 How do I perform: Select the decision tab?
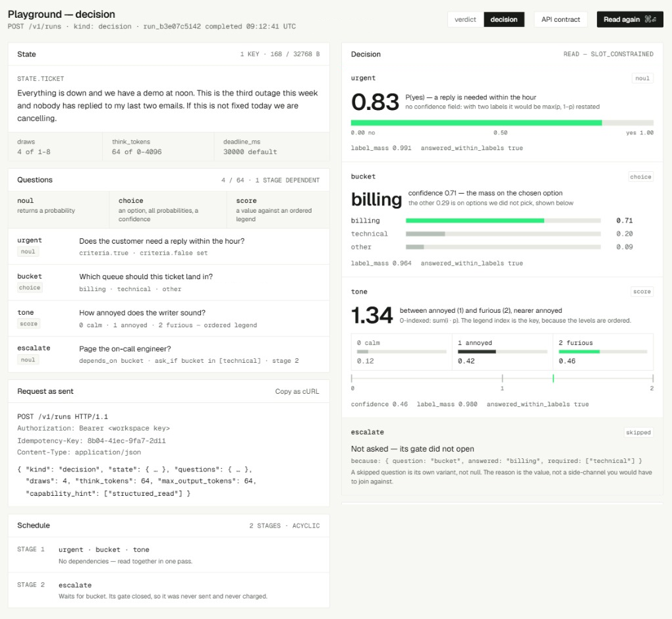[x=504, y=19]
